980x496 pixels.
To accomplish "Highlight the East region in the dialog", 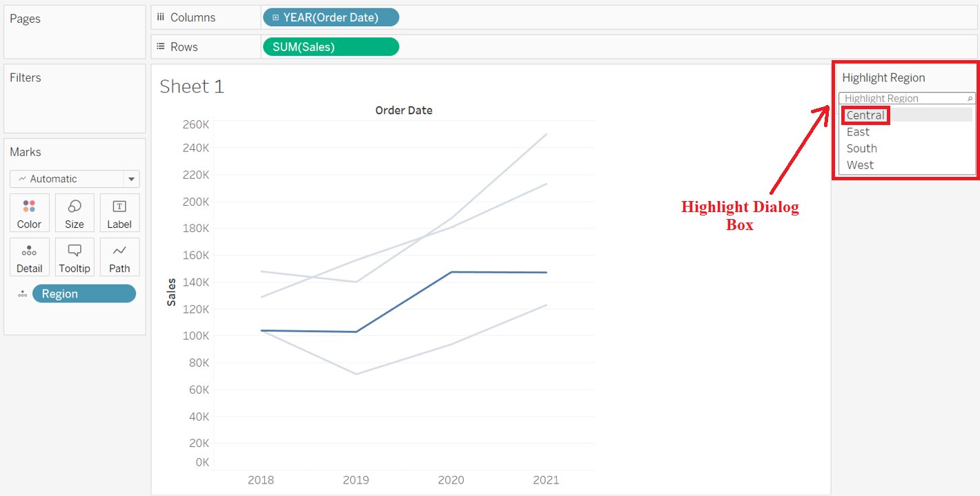I will [x=858, y=131].
